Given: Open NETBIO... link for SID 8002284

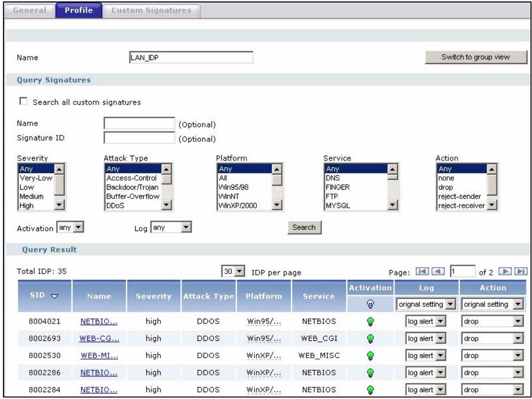Looking at the screenshot, I should pyautogui.click(x=99, y=390).
